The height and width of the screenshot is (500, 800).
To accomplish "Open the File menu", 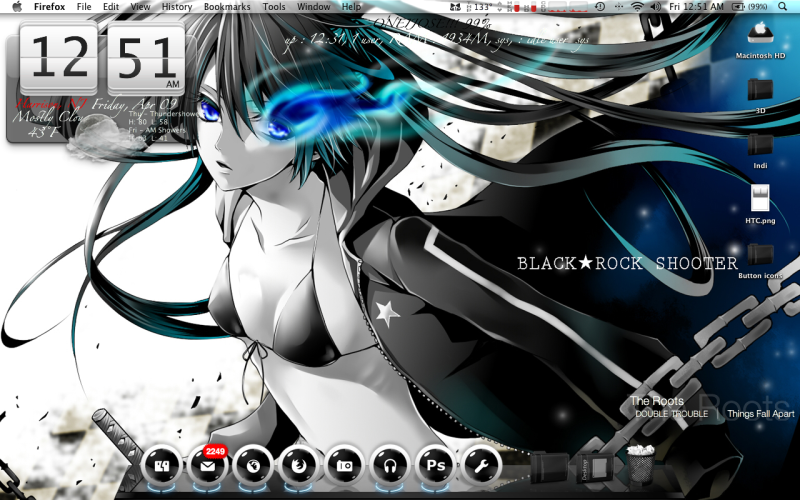I will tap(84, 7).
